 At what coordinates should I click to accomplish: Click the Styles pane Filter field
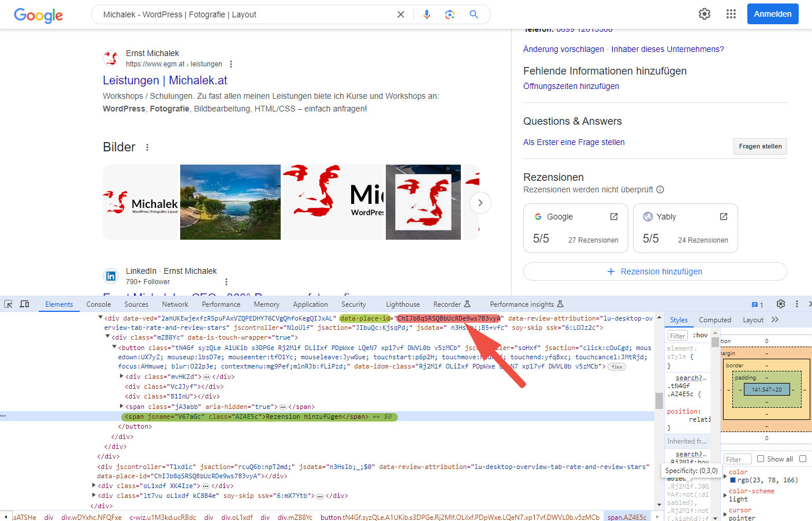coord(678,336)
